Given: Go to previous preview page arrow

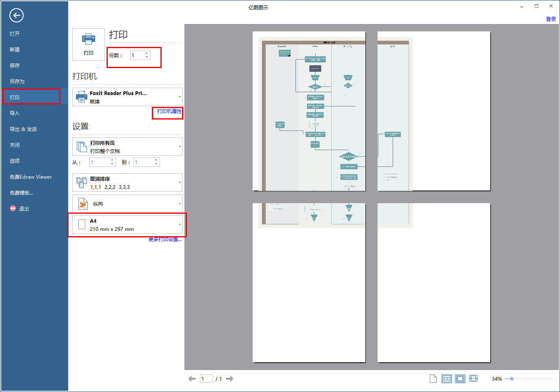Looking at the screenshot, I should [x=192, y=379].
